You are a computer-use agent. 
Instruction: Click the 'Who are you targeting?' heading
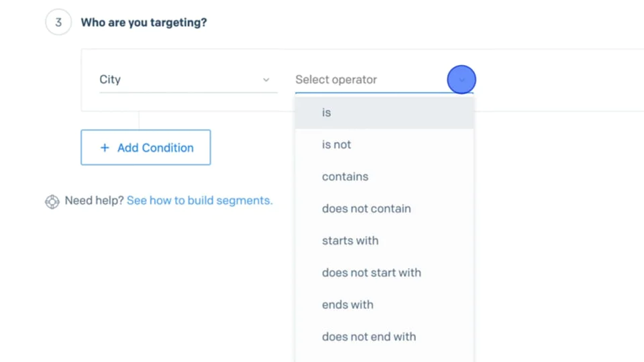tap(144, 23)
